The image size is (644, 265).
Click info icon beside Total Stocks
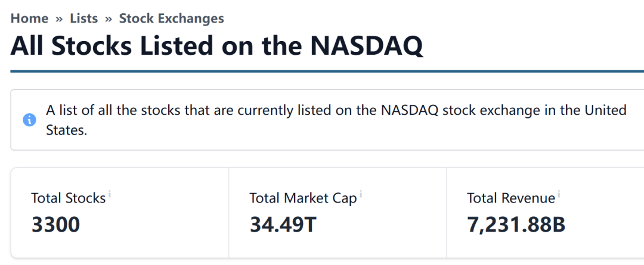pos(110,193)
